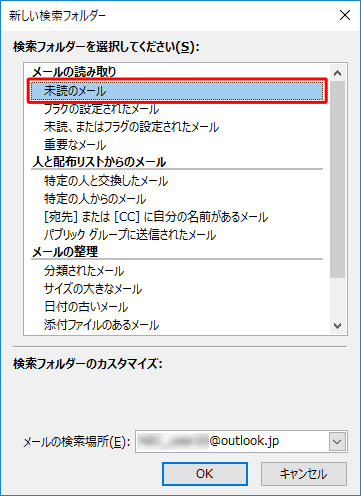Image resolution: width=361 pixels, height=496 pixels.
Task: Select パブリック グループに送信されたメール entry
Action: (x=177, y=235)
